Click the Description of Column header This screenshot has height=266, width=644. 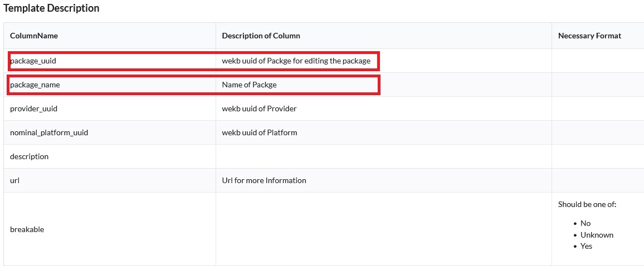pyautogui.click(x=261, y=36)
